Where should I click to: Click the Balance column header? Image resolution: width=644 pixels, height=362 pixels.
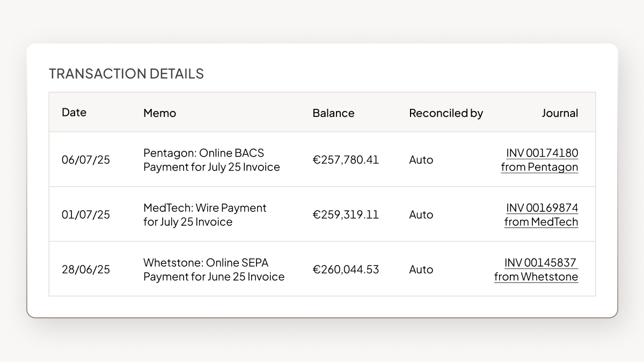333,113
